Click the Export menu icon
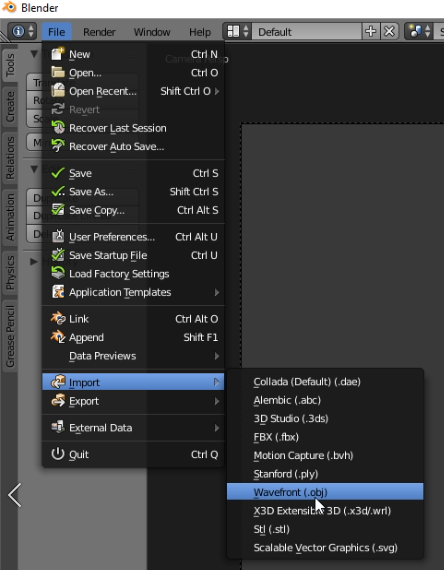The image size is (444, 570). tap(57, 401)
